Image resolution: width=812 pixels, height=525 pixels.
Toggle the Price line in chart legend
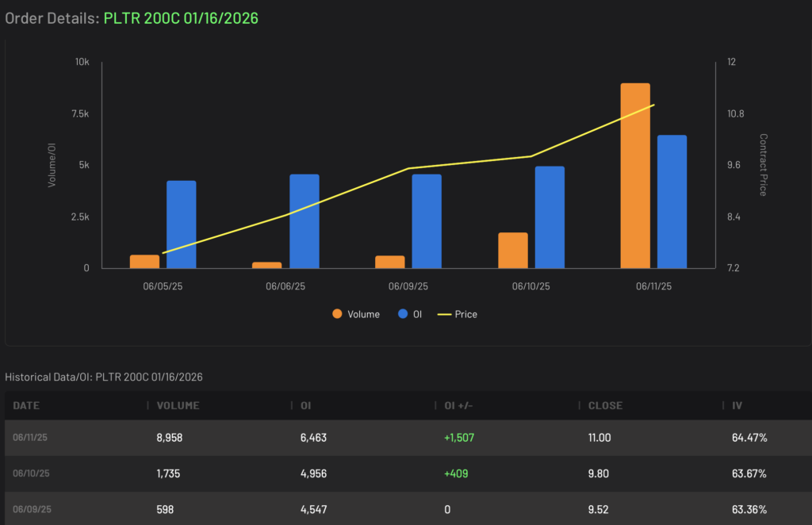point(458,314)
